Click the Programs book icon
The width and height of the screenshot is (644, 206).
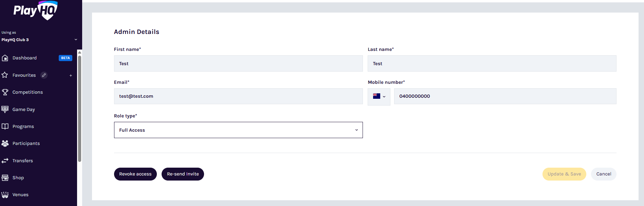(5, 126)
